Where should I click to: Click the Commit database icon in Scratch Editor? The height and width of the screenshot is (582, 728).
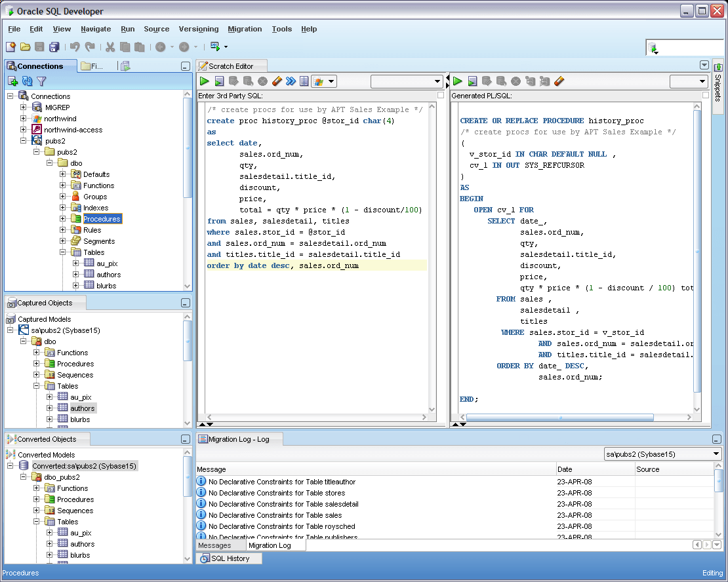pos(234,80)
